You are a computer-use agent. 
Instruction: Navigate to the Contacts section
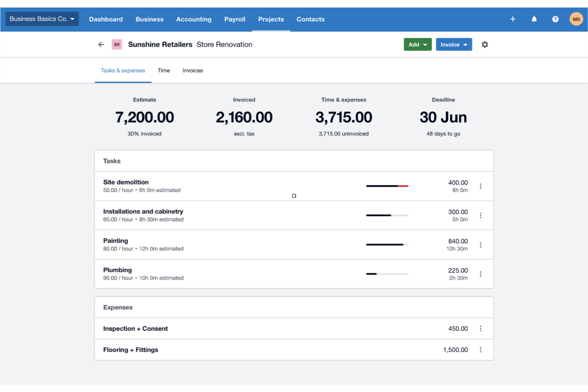[x=310, y=19]
